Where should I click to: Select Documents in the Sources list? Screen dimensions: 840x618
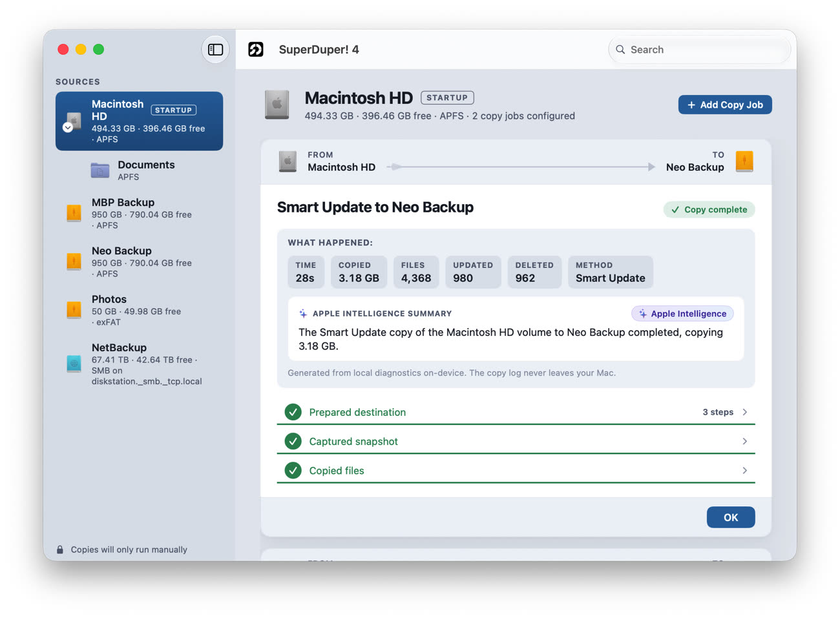tap(139, 170)
